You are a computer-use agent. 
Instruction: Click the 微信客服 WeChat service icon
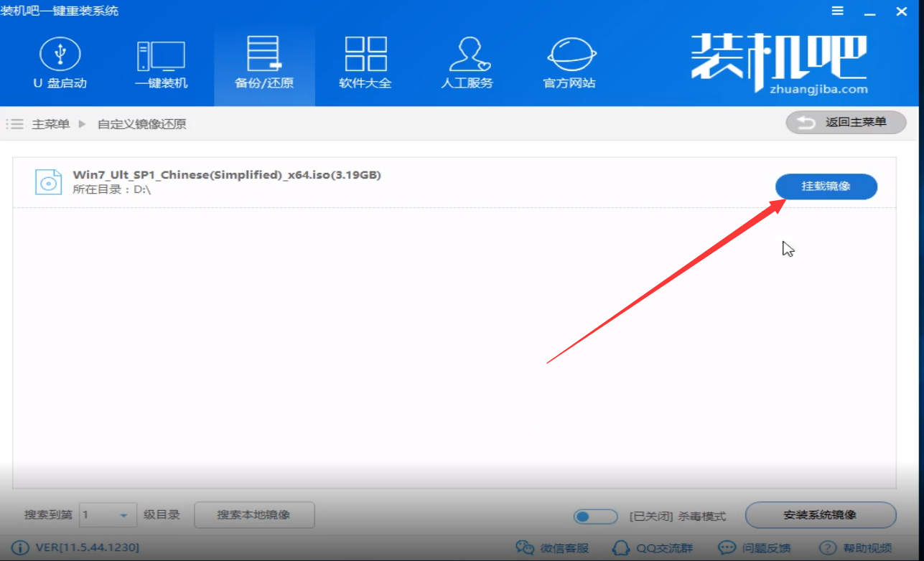click(528, 547)
